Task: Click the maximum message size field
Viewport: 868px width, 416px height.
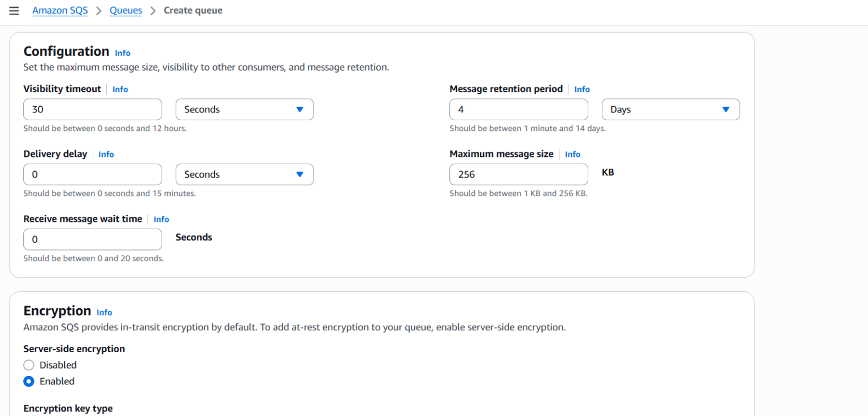Action: (x=518, y=174)
